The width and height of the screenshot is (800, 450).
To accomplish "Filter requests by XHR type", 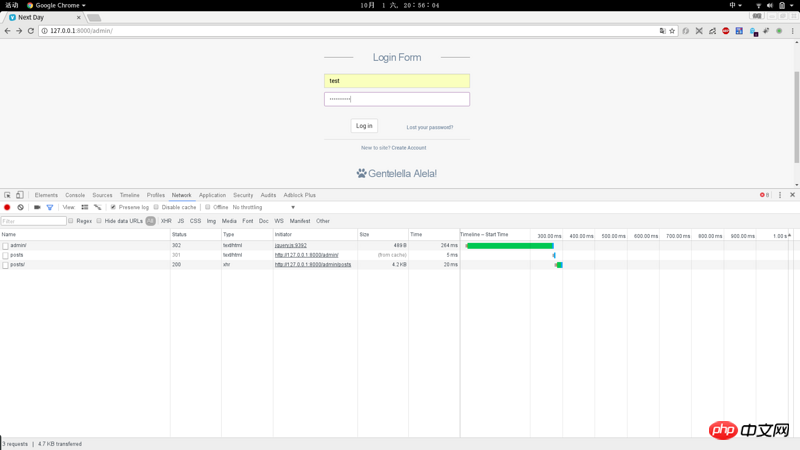I will tap(166, 221).
